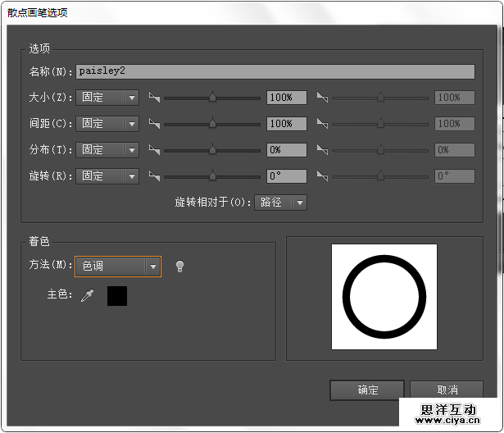
Task: Click the lightbulb tips icon
Action: click(179, 267)
